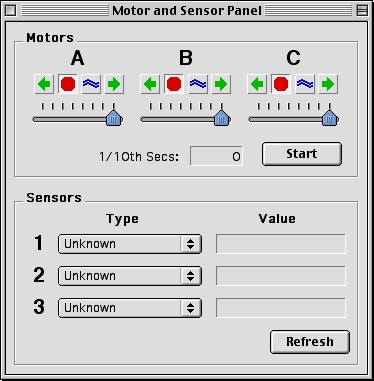374x381 pixels.
Task: Click the Start button
Action: point(302,154)
